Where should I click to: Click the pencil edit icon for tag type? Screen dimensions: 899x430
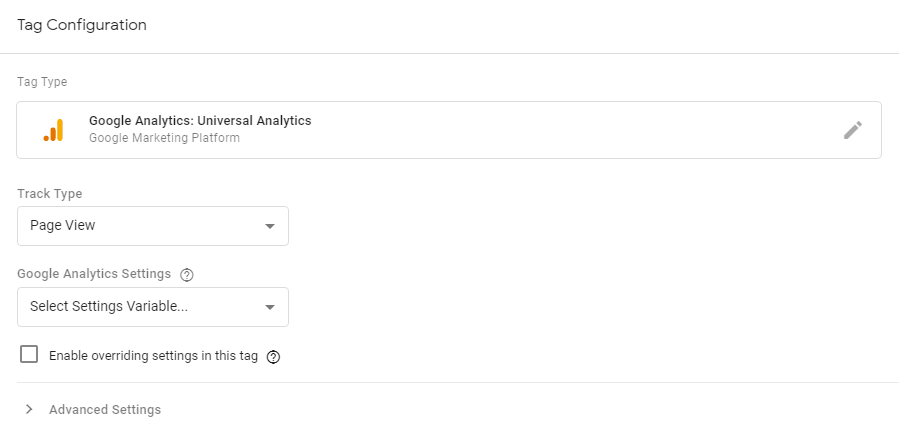tap(852, 130)
